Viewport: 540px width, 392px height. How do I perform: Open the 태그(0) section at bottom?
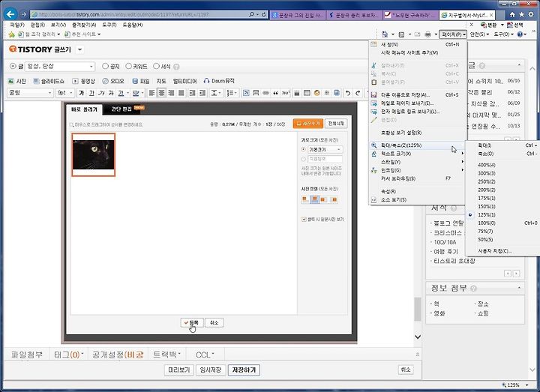tap(68, 355)
